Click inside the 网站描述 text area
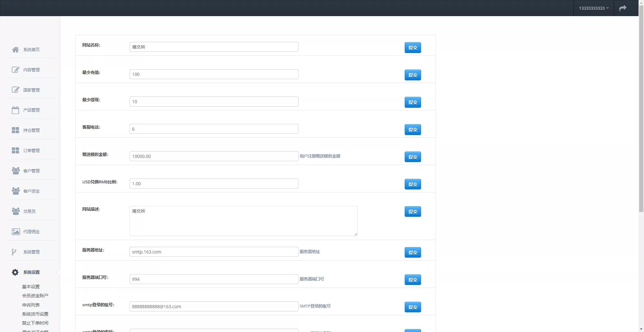This screenshot has width=644, height=332. click(243, 221)
